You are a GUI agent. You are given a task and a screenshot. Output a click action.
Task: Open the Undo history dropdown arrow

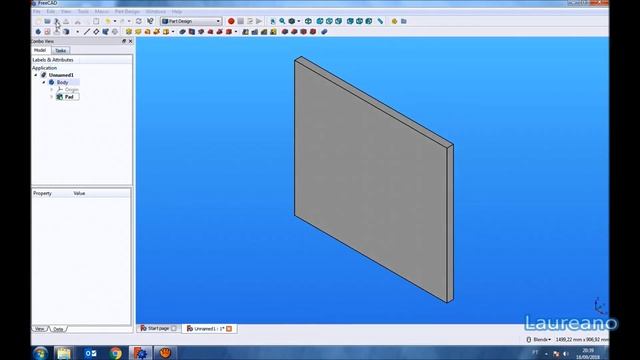[x=115, y=21]
